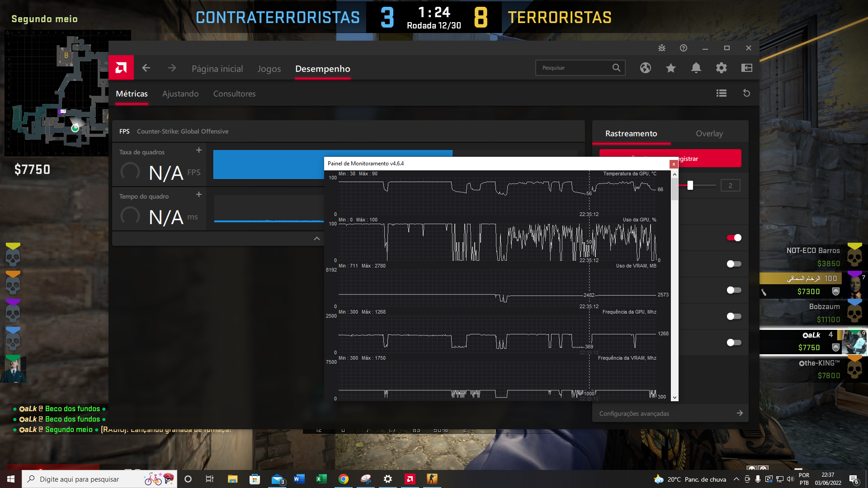Close the Painel de Monitoramento window
This screenshot has height=488, width=868.
point(674,164)
